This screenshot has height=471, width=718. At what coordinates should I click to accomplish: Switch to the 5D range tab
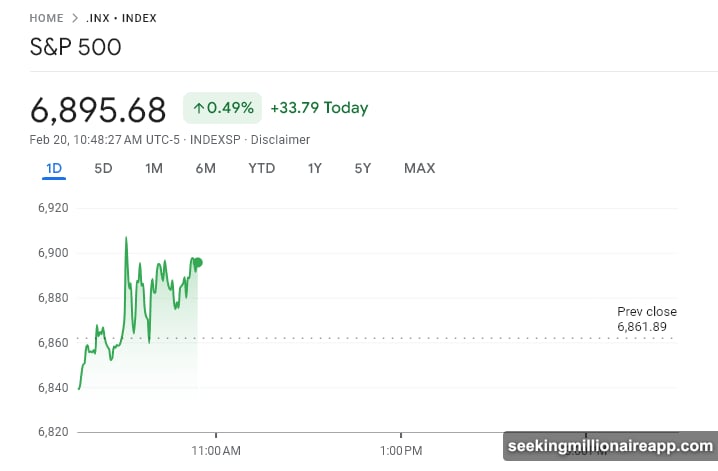click(103, 168)
